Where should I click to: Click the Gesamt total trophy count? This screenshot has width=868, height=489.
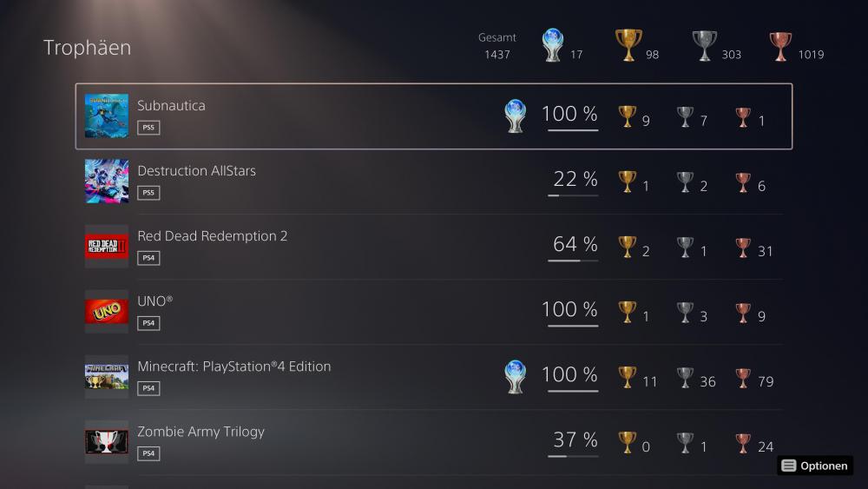(x=497, y=55)
